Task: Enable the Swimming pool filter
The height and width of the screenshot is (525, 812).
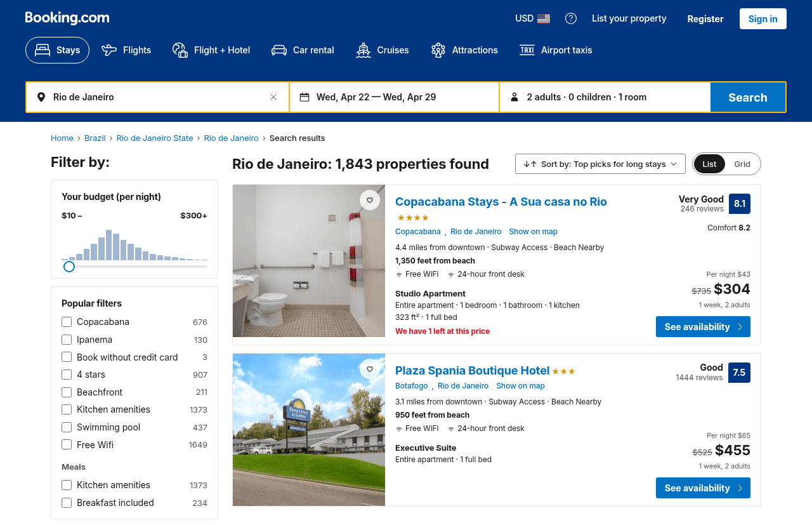Action: (x=67, y=427)
